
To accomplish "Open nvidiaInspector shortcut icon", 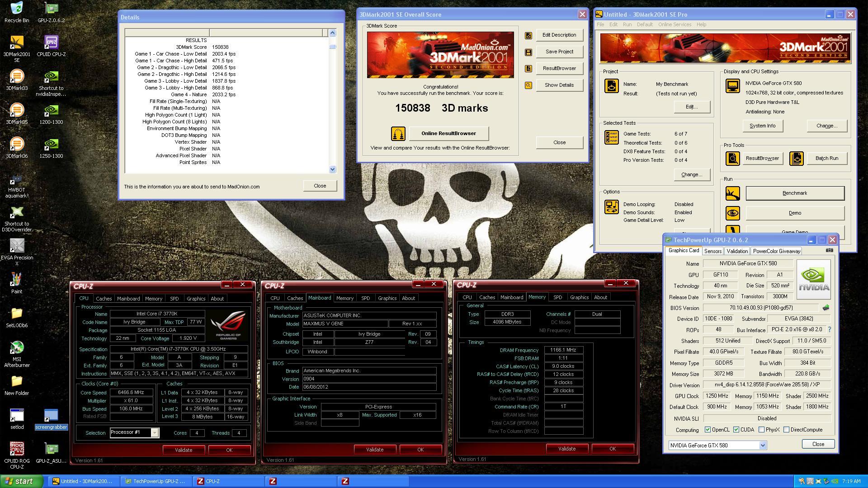I will [51, 83].
